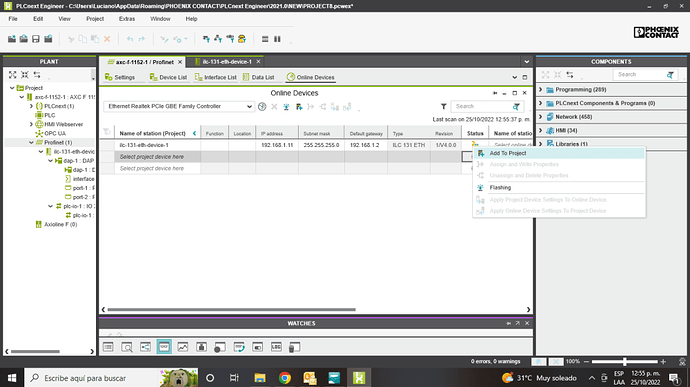Expand PLCnext Components & Programs (0) category

[541, 103]
